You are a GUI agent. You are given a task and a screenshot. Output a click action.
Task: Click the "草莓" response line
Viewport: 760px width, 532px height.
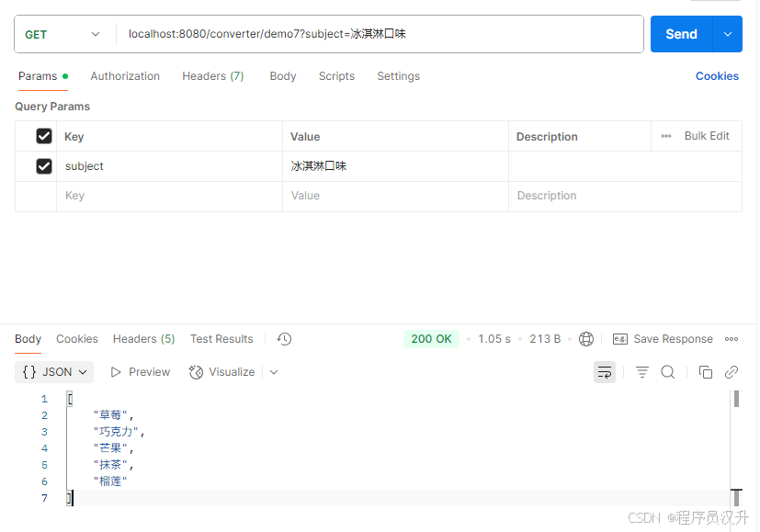(113, 415)
